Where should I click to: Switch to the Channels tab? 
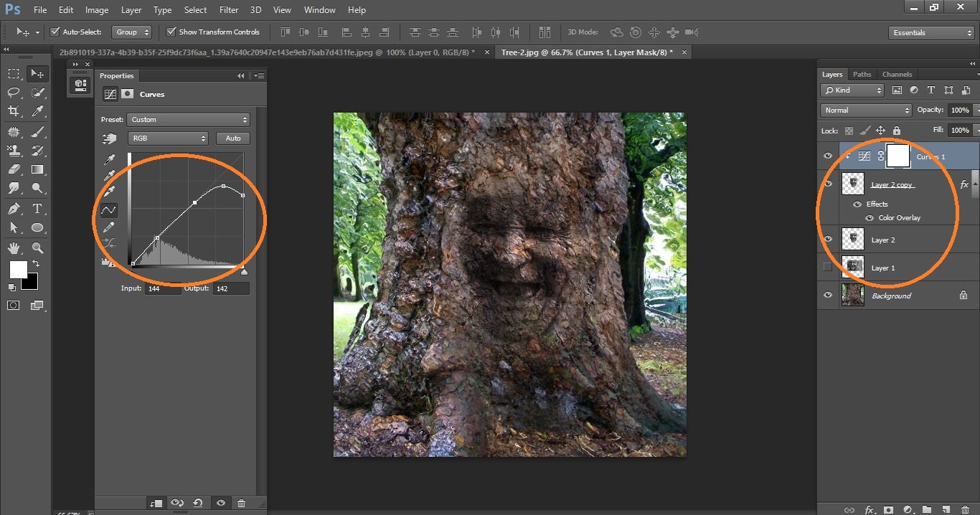897,74
